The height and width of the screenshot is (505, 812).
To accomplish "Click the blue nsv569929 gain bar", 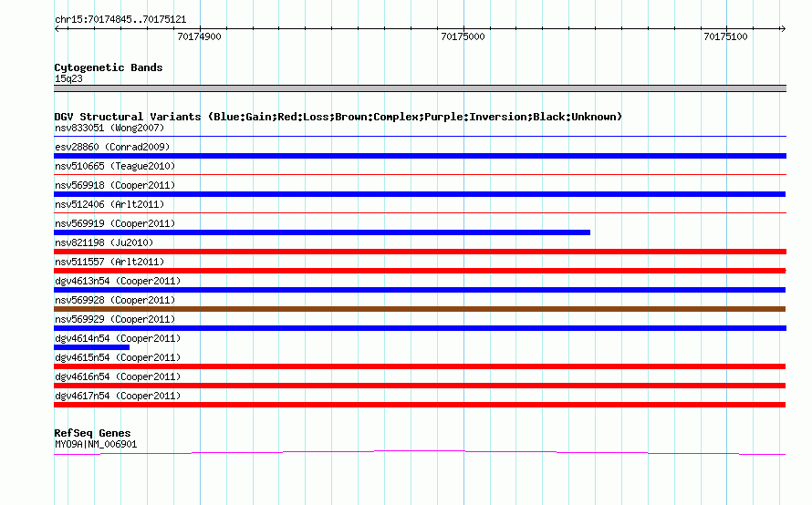I will (420, 328).
